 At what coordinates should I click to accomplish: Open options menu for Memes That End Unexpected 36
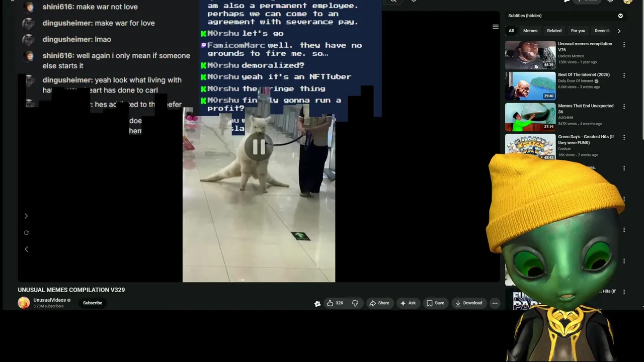tap(624, 107)
